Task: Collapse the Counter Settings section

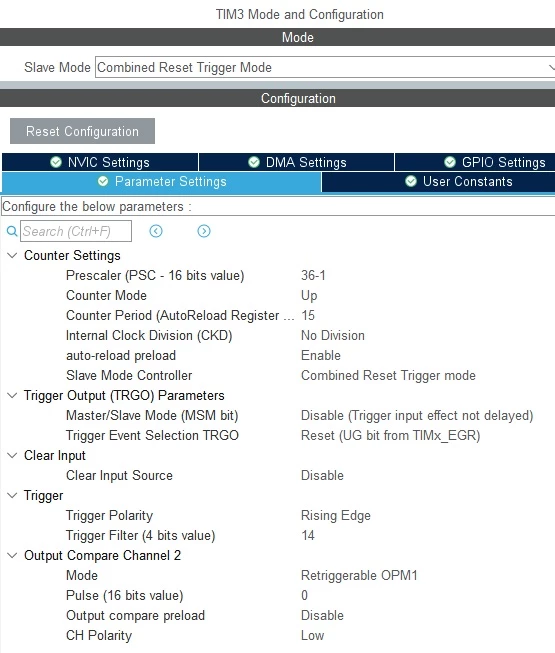Action: 12,255
